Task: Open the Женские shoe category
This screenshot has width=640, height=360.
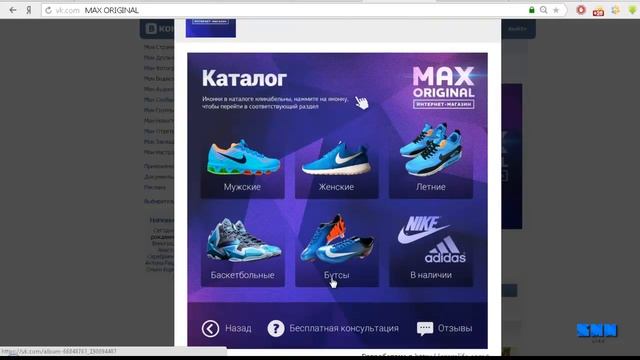Action: [x=336, y=168]
